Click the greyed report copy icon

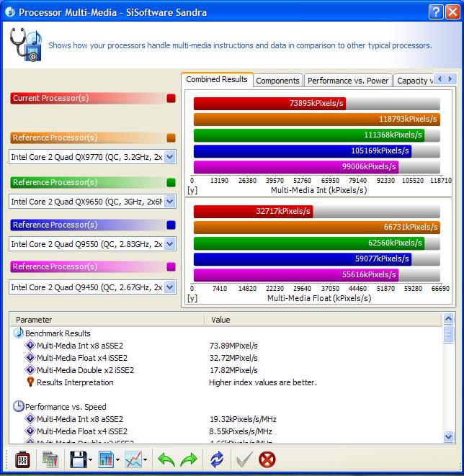coord(50,459)
